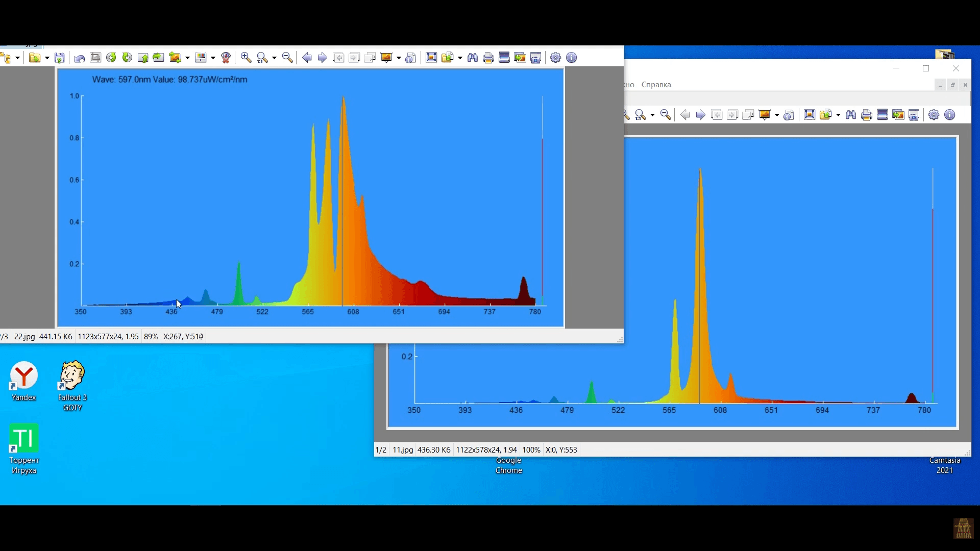The width and height of the screenshot is (980, 551).
Task: Rotate the image left
Action: pyautogui.click(x=111, y=58)
